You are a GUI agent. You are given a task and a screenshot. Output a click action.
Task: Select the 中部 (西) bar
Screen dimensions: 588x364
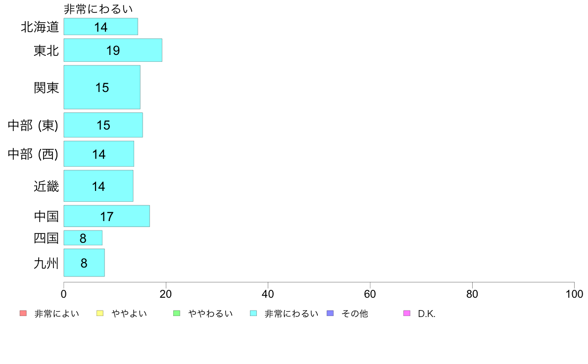click(99, 154)
